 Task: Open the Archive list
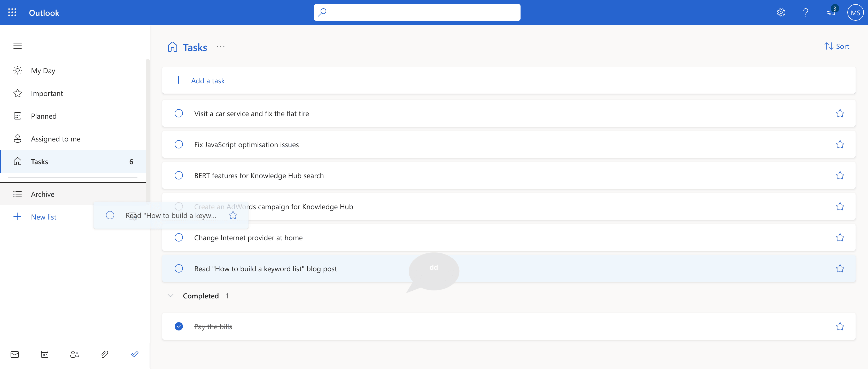pyautogui.click(x=43, y=194)
